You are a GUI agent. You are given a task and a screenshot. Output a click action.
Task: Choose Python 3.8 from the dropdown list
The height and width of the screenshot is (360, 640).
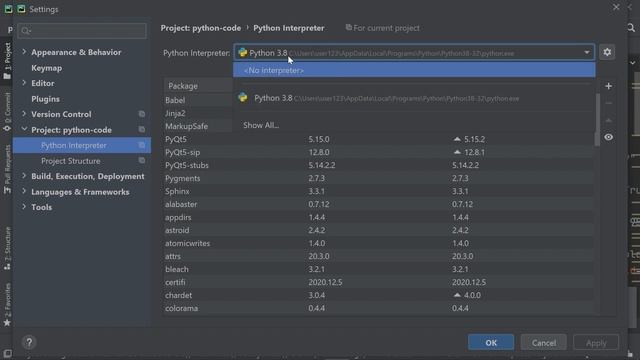[x=414, y=98]
